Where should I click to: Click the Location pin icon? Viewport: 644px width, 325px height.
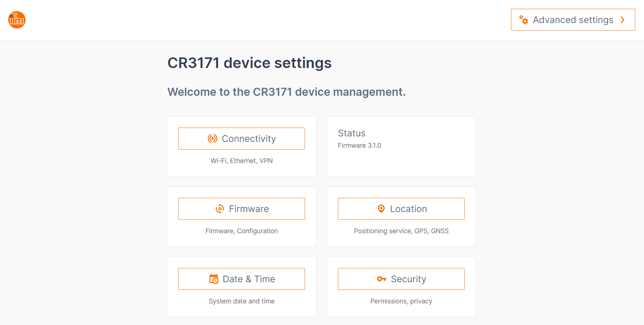click(381, 209)
